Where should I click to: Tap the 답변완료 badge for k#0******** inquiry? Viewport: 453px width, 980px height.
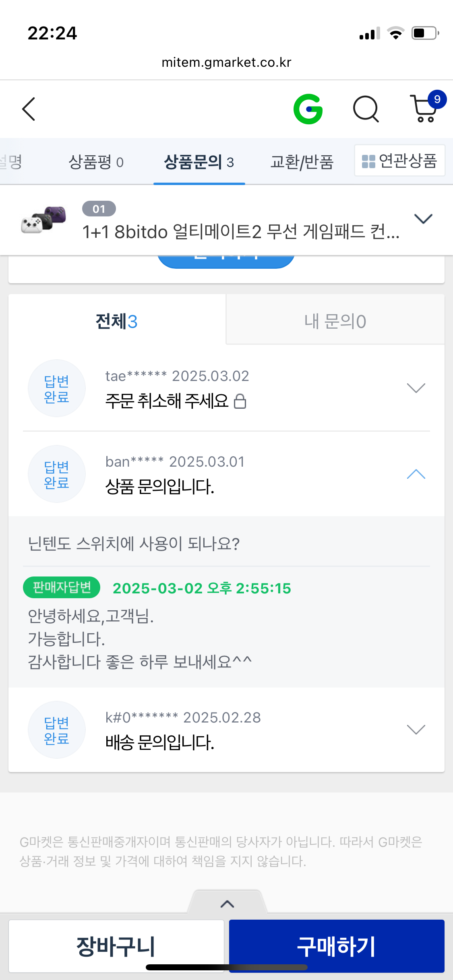(56, 730)
